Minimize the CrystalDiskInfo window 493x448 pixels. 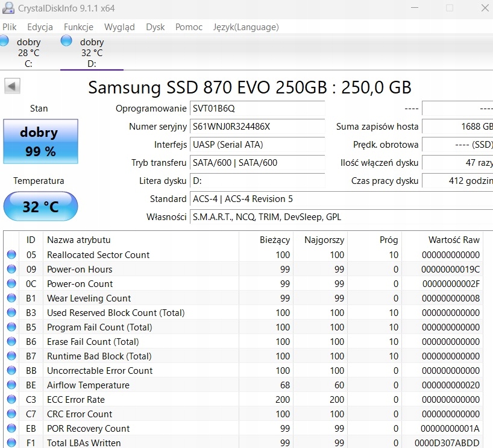415,8
